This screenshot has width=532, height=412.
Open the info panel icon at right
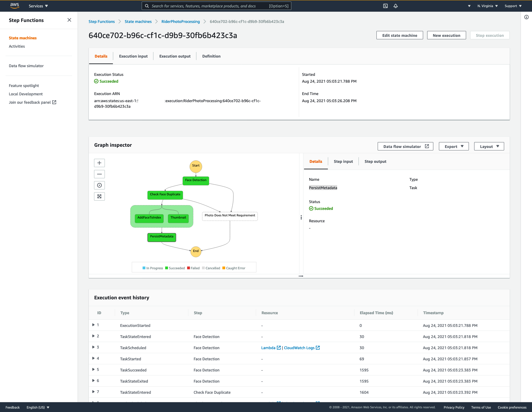[x=526, y=17]
